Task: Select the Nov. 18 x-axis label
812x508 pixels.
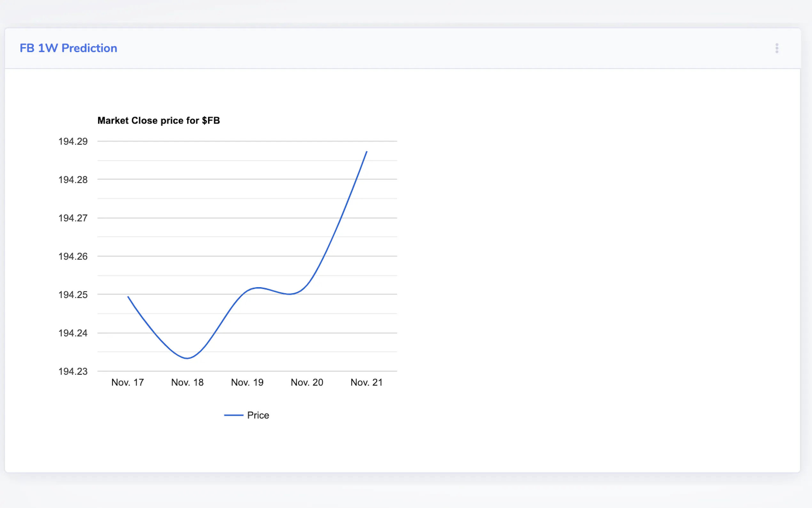Action: (x=187, y=382)
